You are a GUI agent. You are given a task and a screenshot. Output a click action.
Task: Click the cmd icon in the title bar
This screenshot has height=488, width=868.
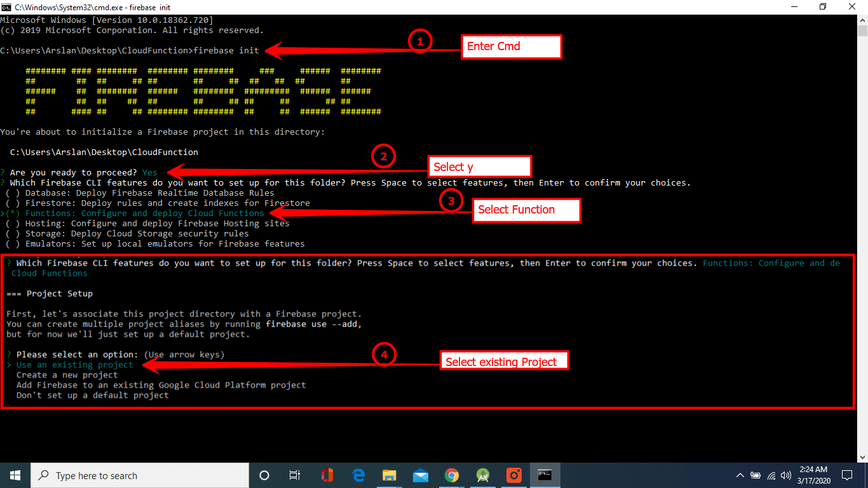pyautogui.click(x=5, y=7)
